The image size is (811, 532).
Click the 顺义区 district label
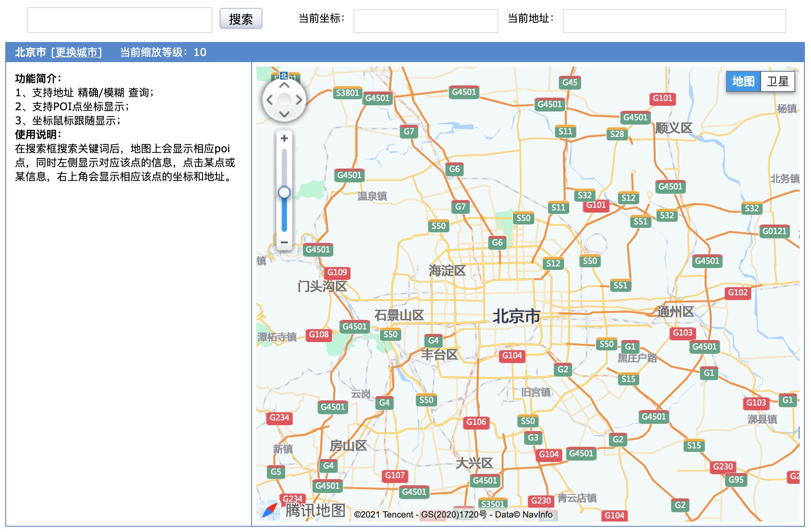click(674, 128)
